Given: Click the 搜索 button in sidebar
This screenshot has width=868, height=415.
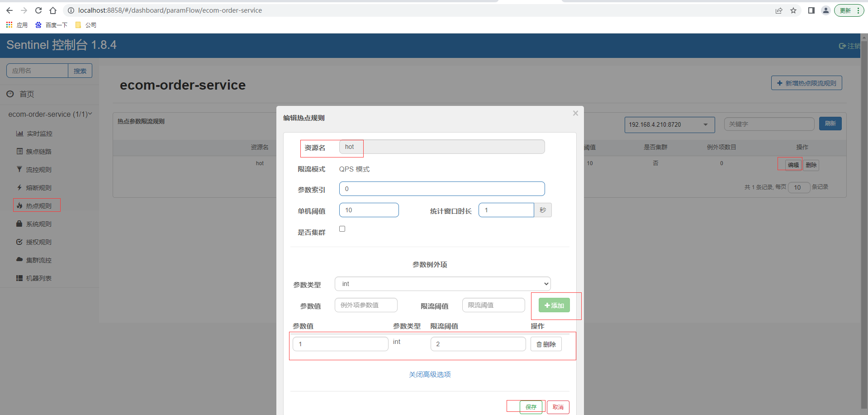Looking at the screenshot, I should click(80, 71).
